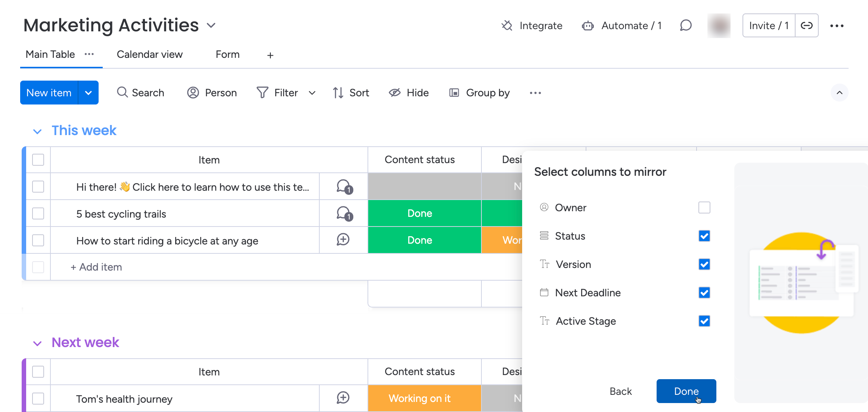Open Automate robot icon
The width and height of the screenshot is (868, 412).
click(x=588, y=26)
